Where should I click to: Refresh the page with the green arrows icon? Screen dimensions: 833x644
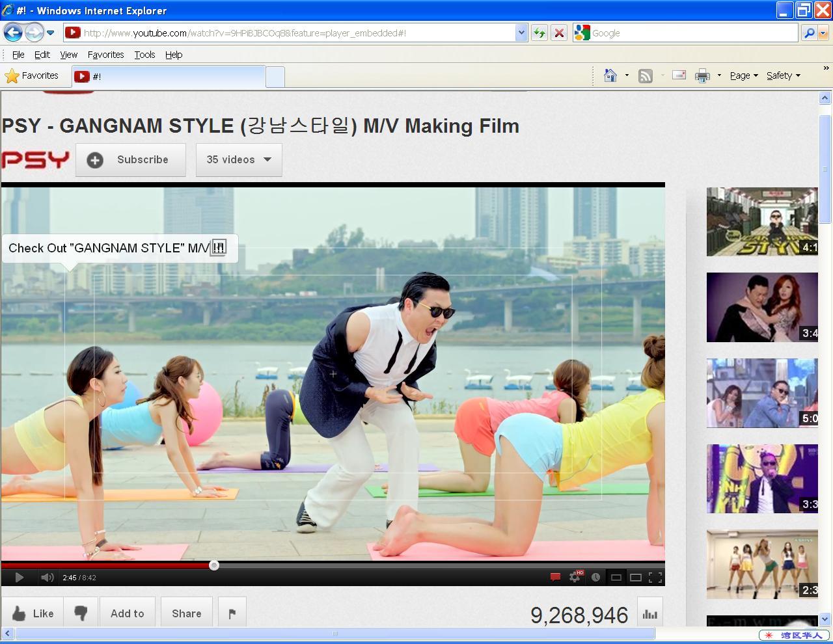tap(539, 33)
